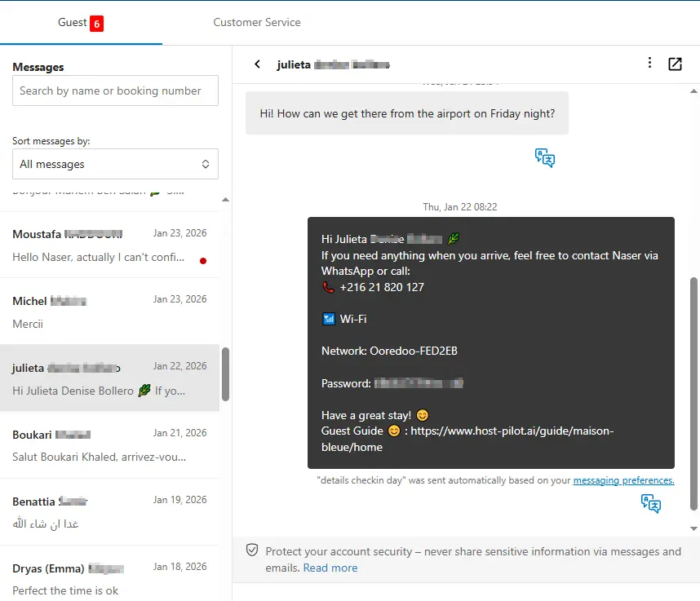Translate the check-in details message
Viewport: 700px width, 601px height.
pos(651,504)
